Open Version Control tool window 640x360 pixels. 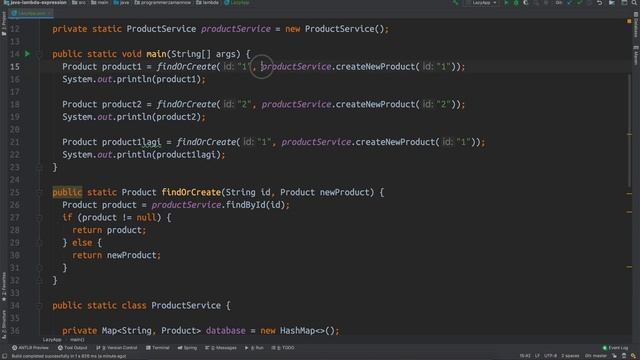tap(117, 348)
